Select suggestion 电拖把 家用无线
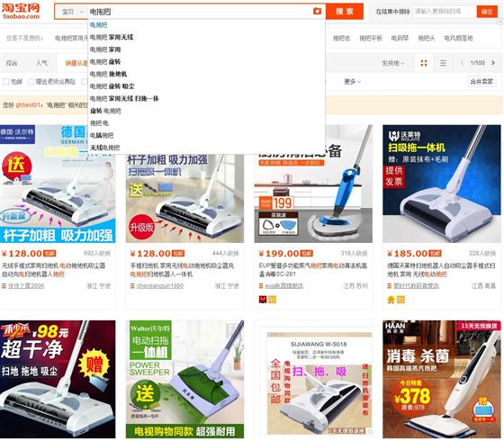 (x=112, y=37)
